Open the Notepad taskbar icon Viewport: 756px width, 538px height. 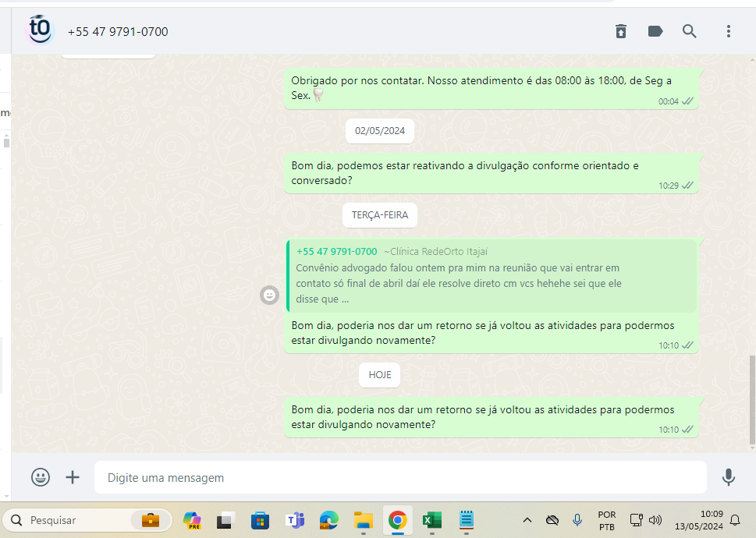pos(467,520)
